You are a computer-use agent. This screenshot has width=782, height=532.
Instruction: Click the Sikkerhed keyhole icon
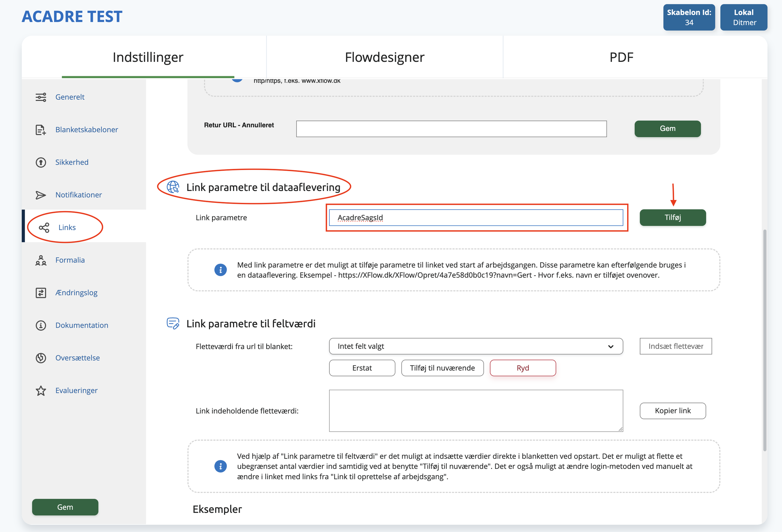pos(41,163)
